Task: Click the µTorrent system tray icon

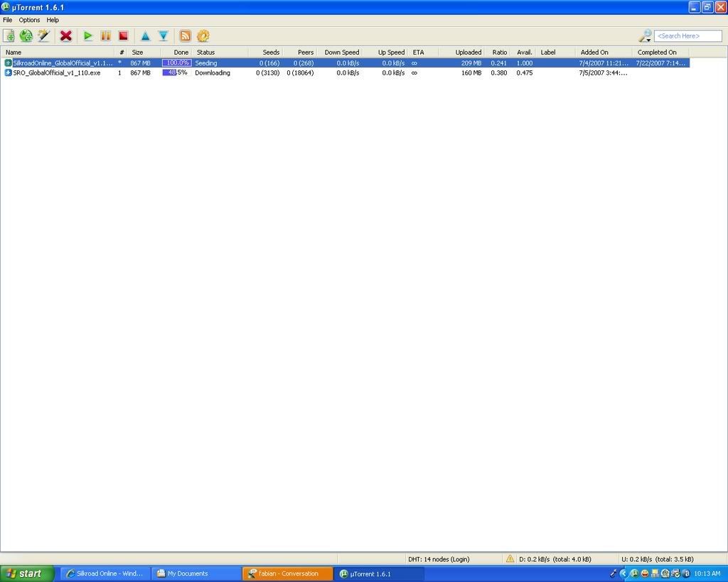Action: point(634,573)
